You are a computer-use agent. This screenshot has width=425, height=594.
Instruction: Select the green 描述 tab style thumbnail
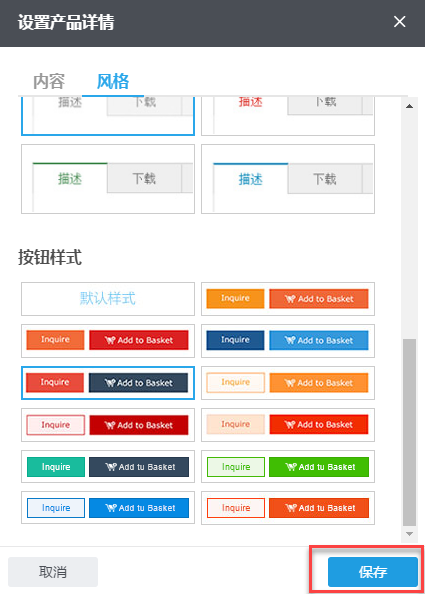pos(108,179)
